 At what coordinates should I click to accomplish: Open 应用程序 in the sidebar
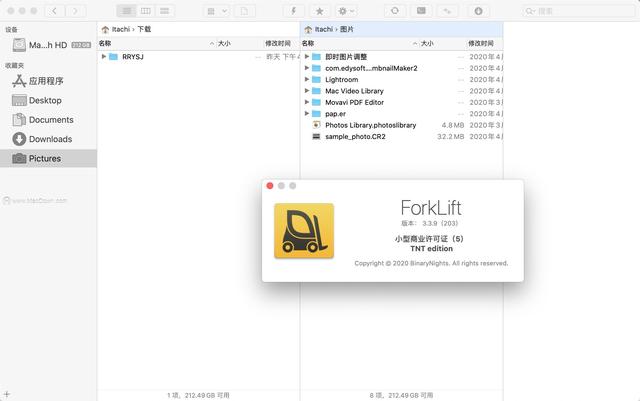(48, 81)
